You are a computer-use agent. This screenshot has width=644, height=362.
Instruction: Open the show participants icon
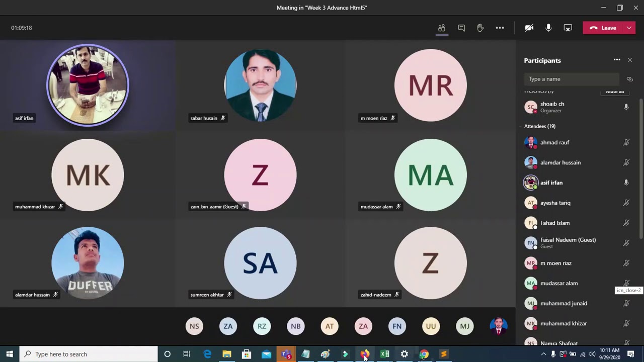click(x=442, y=28)
